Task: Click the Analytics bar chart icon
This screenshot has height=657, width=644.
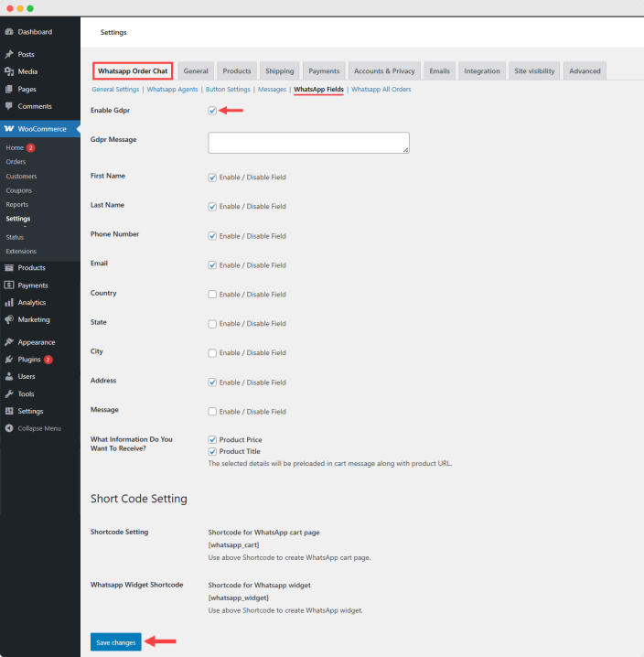Action: 9,303
